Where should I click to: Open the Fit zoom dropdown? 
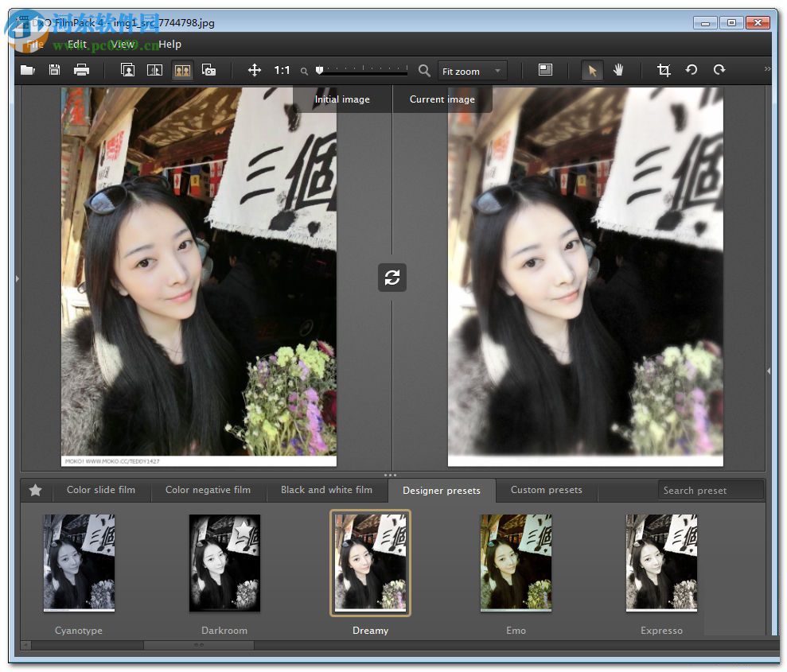tap(472, 71)
